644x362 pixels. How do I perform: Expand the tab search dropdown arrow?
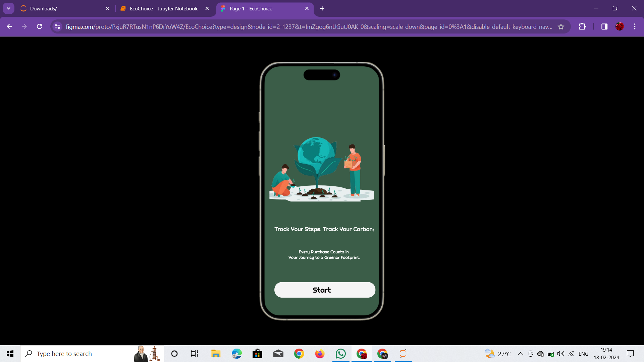(x=8, y=8)
